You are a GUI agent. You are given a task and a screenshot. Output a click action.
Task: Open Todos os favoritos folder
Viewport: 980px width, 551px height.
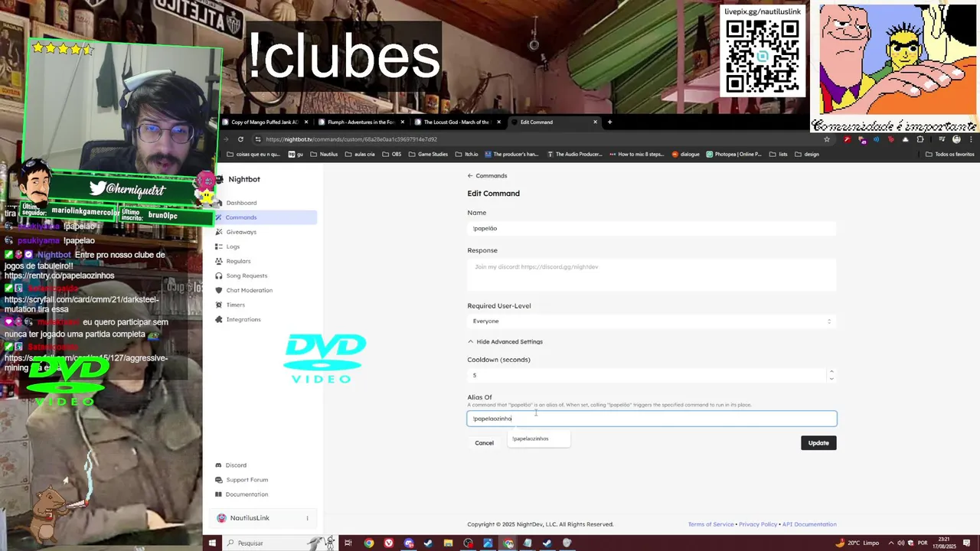click(949, 154)
